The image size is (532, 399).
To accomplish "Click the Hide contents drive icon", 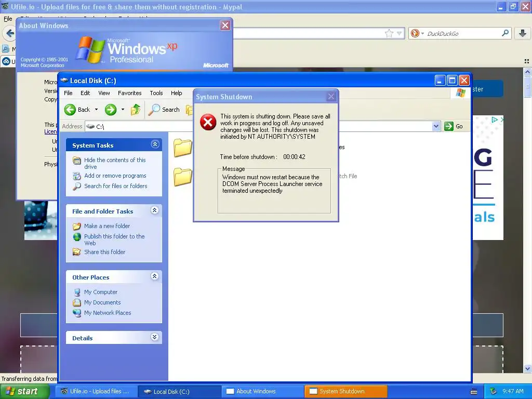I will 77,161.
